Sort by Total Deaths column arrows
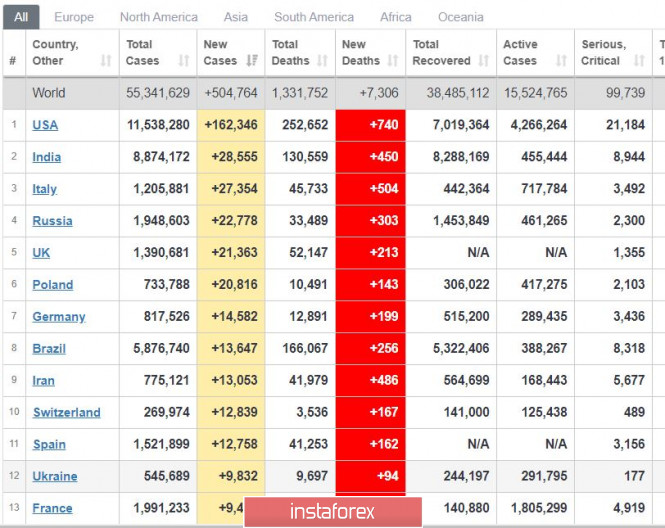The height and width of the screenshot is (528, 665). [322, 61]
